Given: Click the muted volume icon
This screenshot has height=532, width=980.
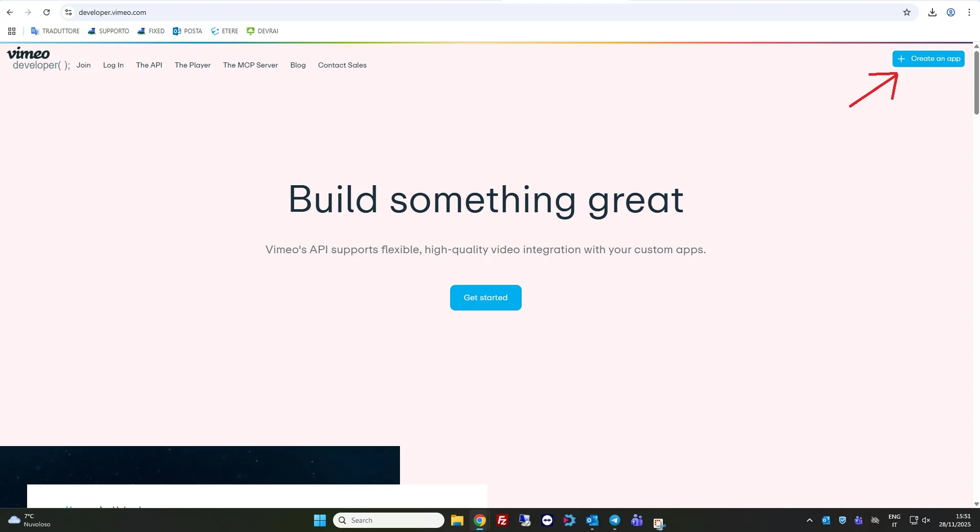Looking at the screenshot, I should pos(926,520).
